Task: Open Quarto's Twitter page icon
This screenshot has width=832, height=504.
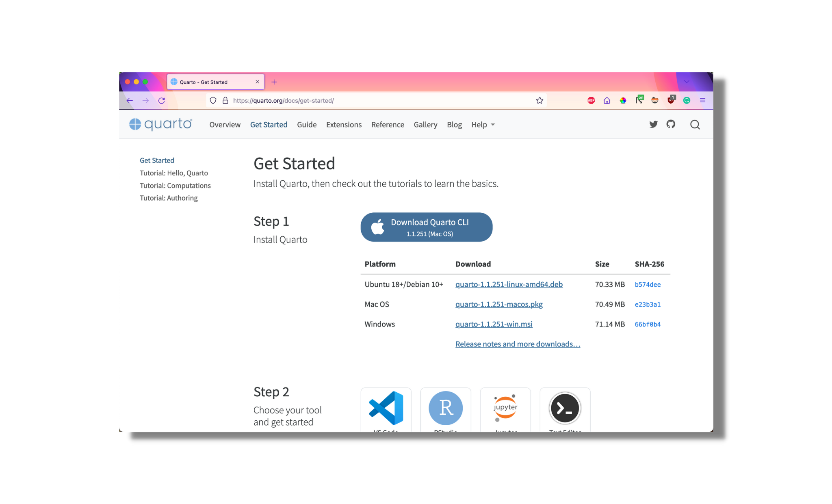Action: [x=653, y=124]
